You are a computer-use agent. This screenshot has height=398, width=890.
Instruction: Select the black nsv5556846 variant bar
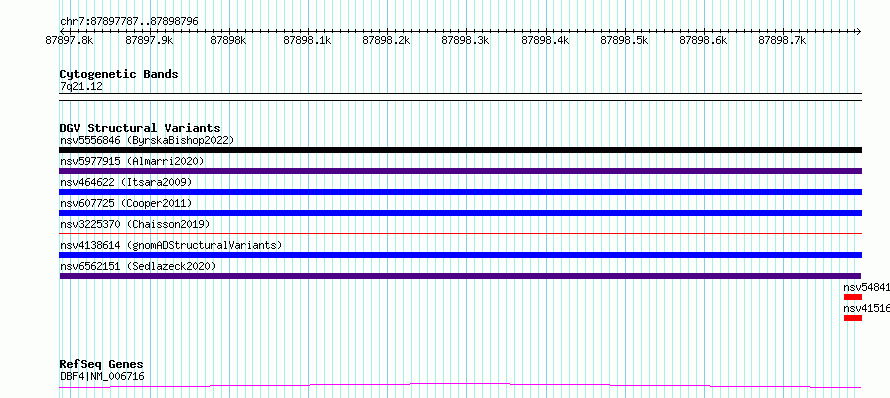tap(460, 150)
